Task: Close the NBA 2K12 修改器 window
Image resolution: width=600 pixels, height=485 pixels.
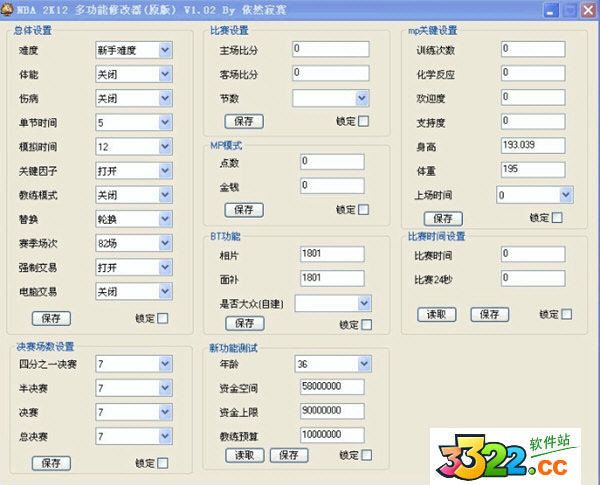Action: point(588,10)
